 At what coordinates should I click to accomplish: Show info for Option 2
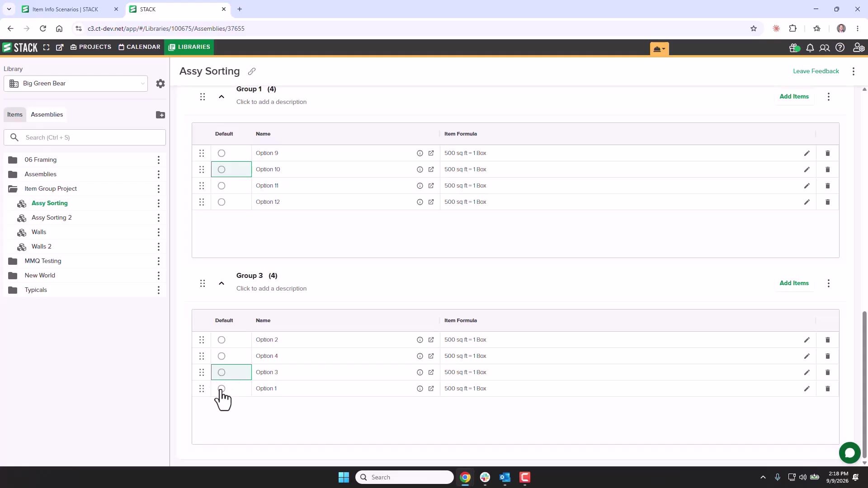click(420, 340)
